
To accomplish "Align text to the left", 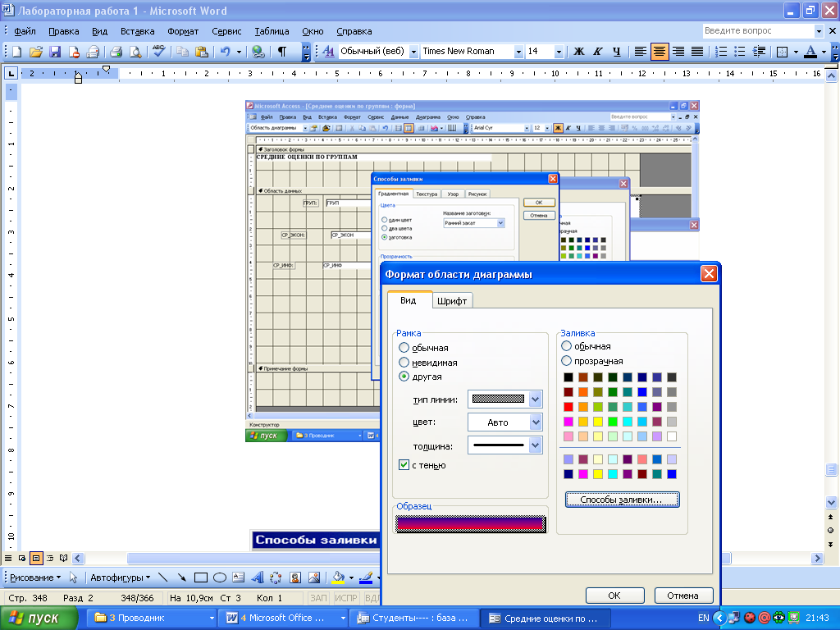I will coord(640,52).
